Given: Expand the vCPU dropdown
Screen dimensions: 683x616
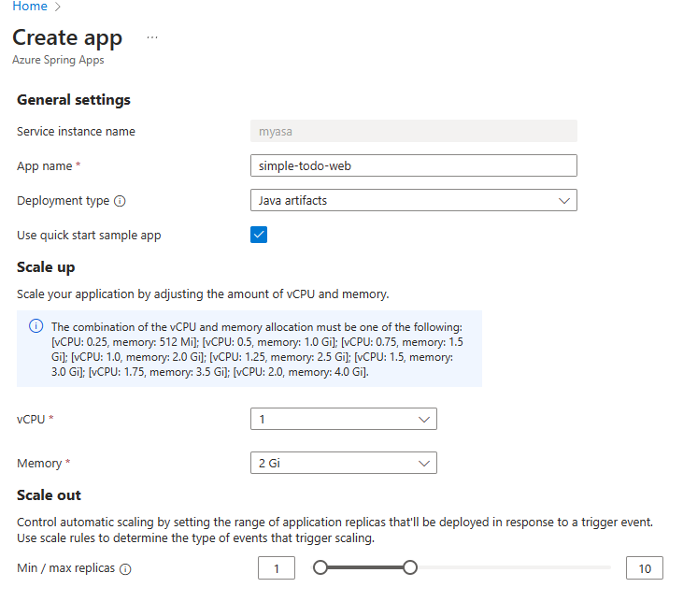Looking at the screenshot, I should [343, 419].
